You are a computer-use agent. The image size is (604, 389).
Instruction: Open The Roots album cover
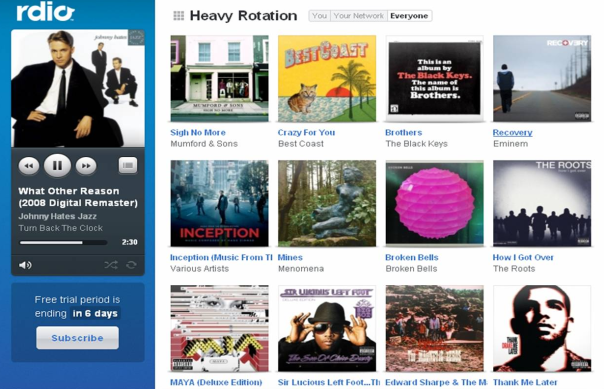pyautogui.click(x=542, y=203)
